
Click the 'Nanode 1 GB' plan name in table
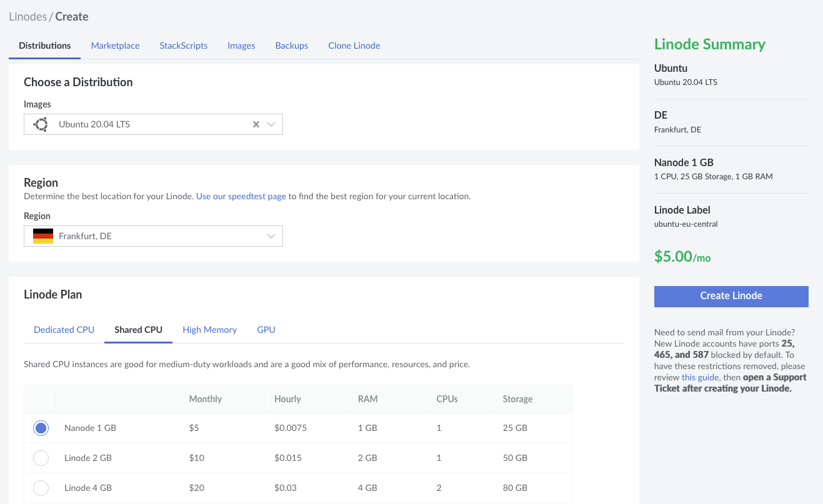(91, 428)
